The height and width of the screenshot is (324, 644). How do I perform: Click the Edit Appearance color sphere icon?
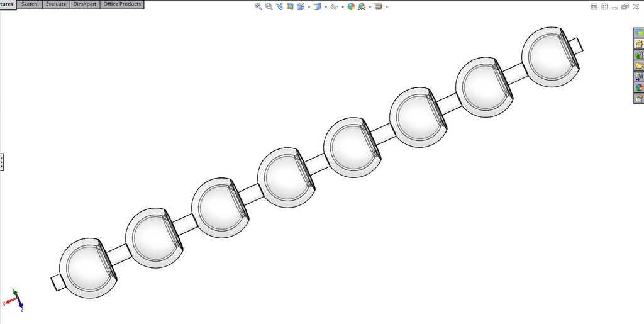(x=352, y=6)
